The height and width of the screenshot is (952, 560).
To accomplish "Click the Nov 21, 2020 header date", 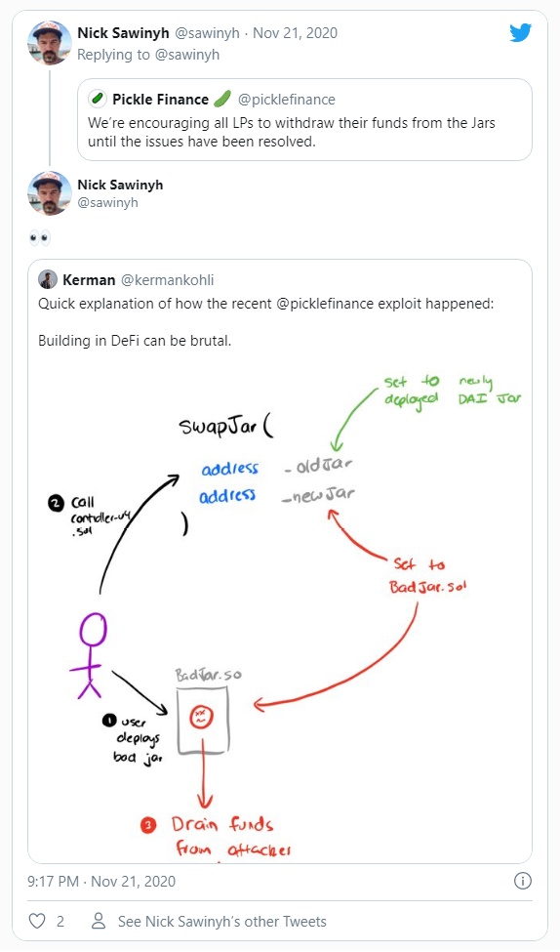I will pyautogui.click(x=295, y=33).
